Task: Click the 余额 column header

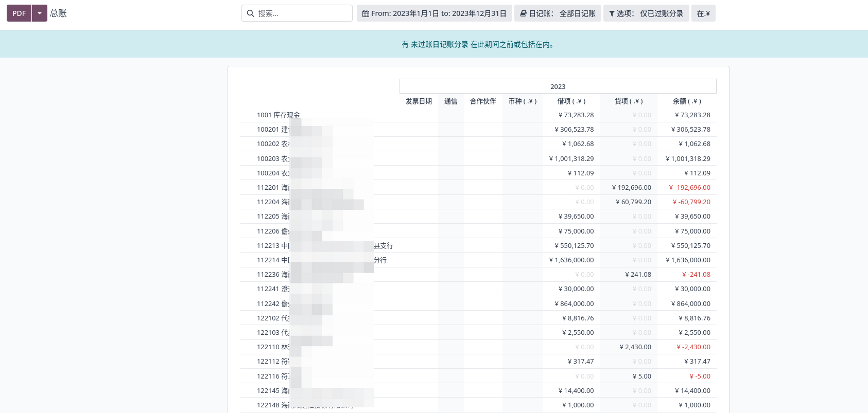Action: pyautogui.click(x=687, y=101)
